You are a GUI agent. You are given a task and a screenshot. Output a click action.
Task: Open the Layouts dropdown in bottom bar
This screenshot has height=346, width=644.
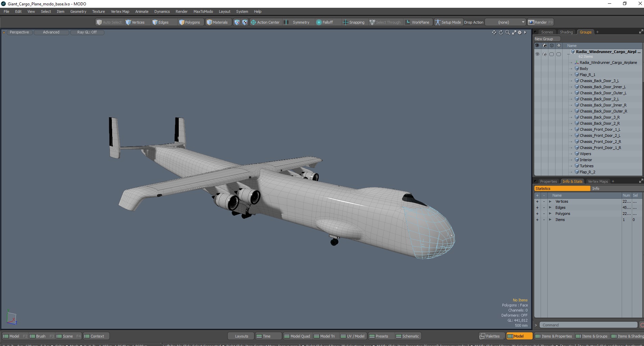pyautogui.click(x=241, y=336)
